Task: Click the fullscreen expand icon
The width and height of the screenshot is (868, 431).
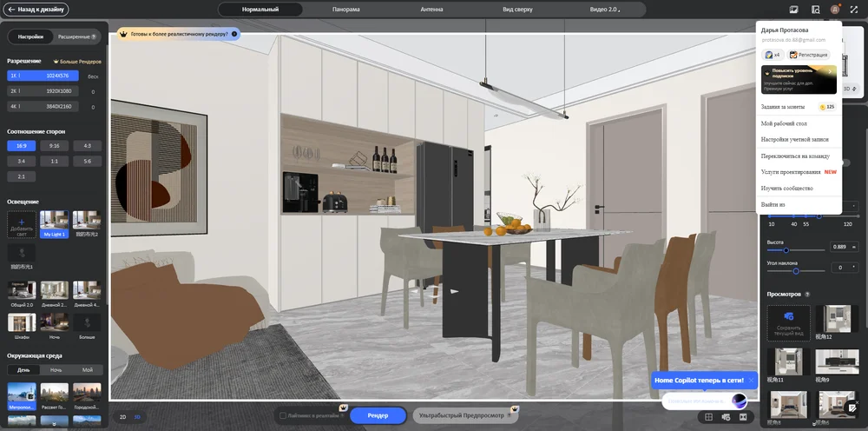Action: coord(853,10)
